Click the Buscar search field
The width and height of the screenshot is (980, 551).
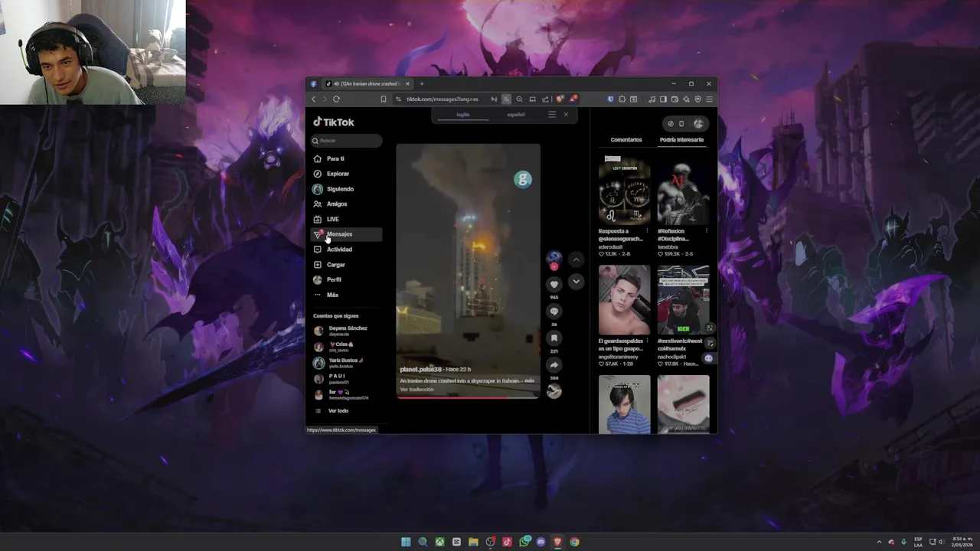346,141
